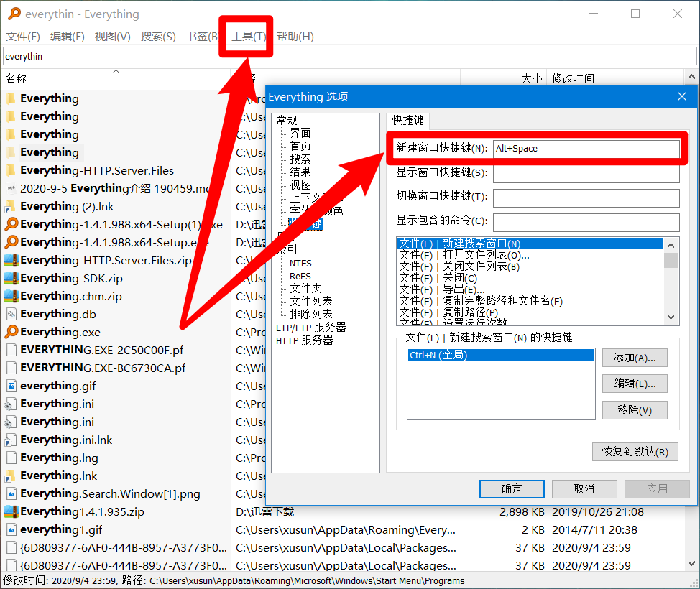Select the 文件列表 options tree item
Image resolution: width=700 pixels, height=589 pixels.
point(310,301)
